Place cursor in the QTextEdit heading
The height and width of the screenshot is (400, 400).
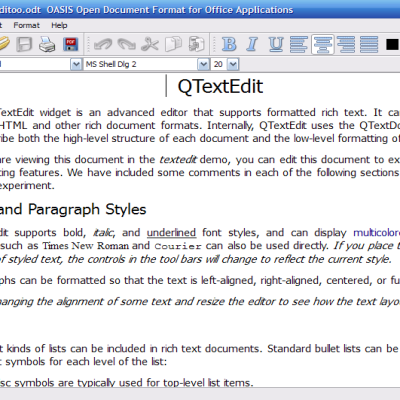point(220,86)
